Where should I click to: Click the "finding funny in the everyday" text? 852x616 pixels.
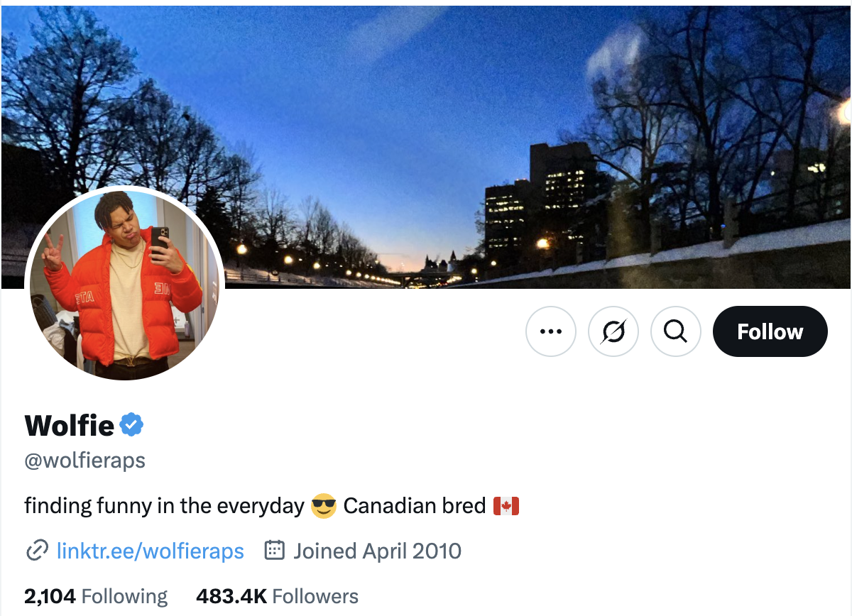tap(164, 506)
